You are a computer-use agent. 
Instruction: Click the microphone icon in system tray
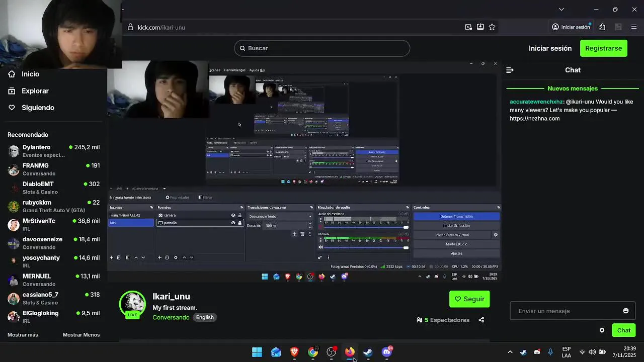550,352
